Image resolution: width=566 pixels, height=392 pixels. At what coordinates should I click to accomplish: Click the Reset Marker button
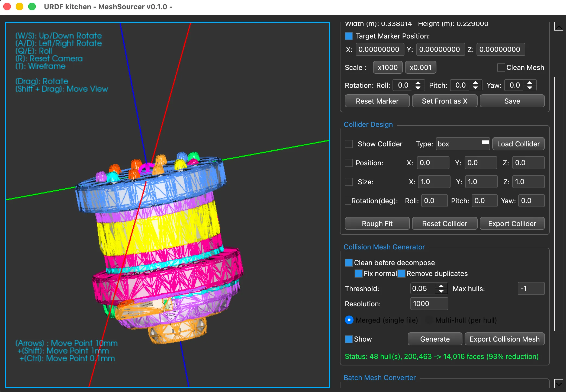coord(377,101)
